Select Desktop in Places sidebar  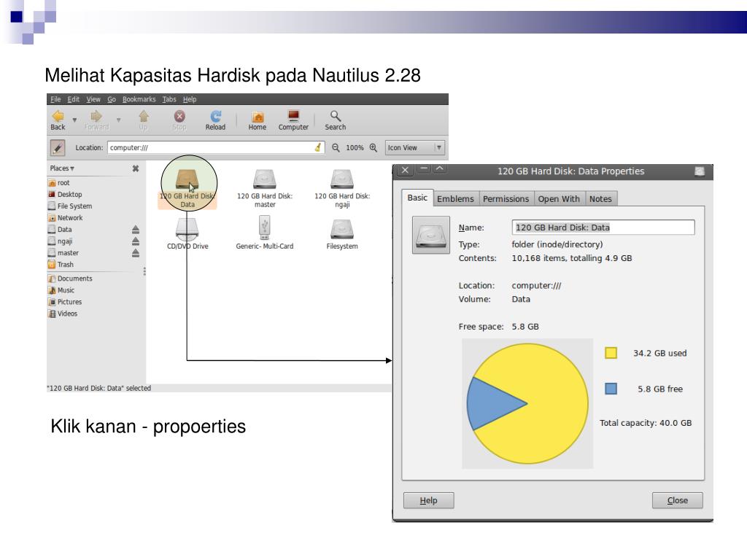[x=65, y=194]
